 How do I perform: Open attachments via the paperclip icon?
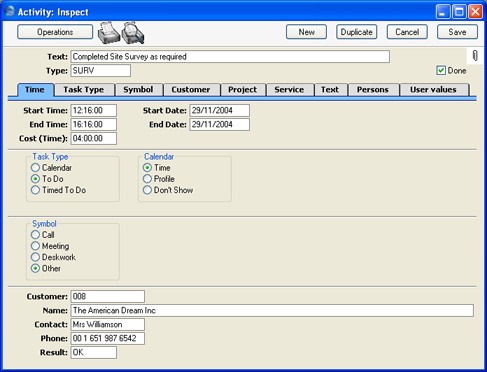(x=475, y=56)
